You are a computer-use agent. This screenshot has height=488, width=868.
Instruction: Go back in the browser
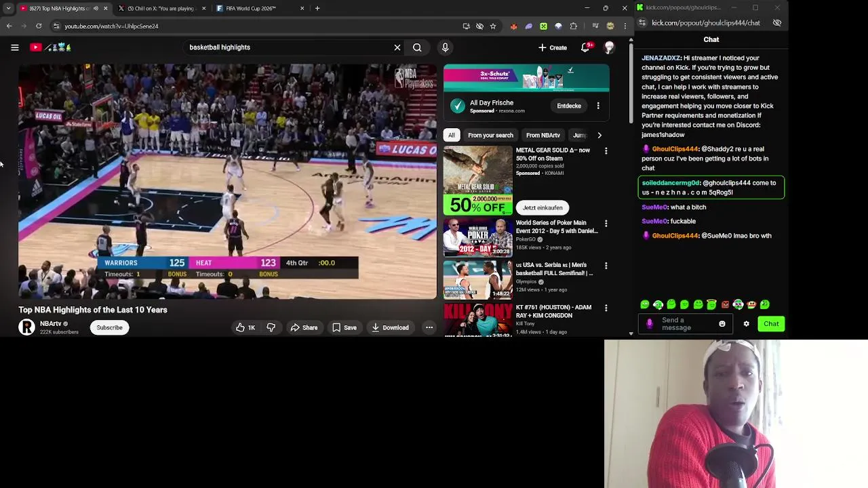tap(9, 26)
